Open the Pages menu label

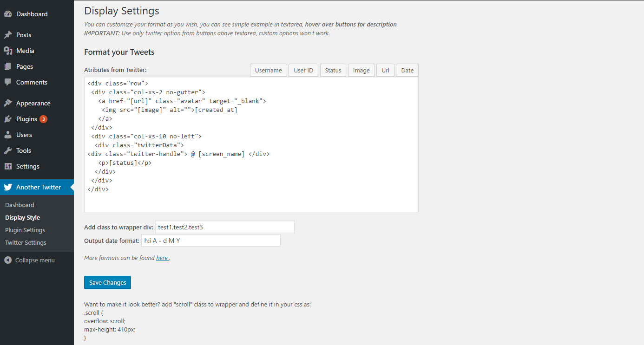click(25, 66)
